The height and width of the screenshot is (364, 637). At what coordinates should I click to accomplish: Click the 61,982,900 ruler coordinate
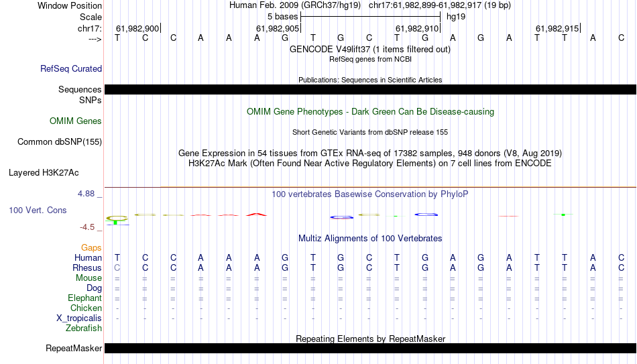click(x=137, y=28)
